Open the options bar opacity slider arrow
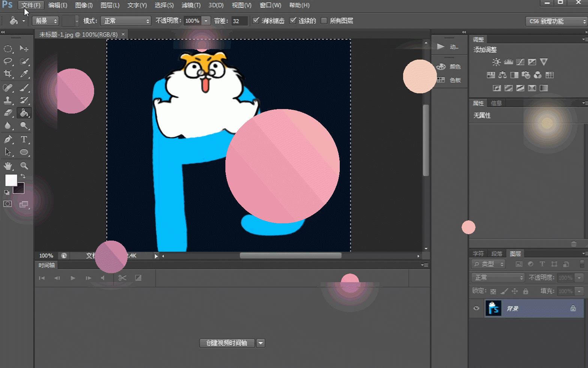This screenshot has height=368, width=588. (206, 21)
